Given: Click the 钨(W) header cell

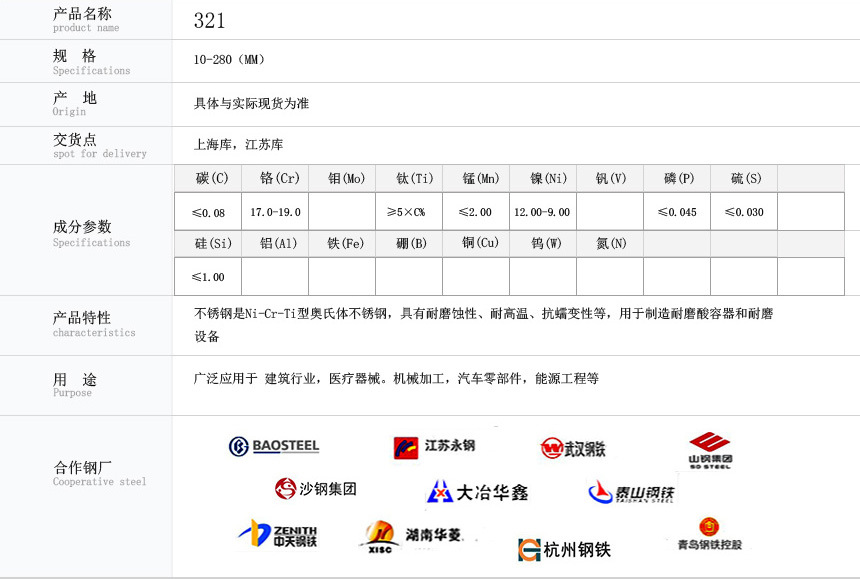Looking at the screenshot, I should [543, 243].
